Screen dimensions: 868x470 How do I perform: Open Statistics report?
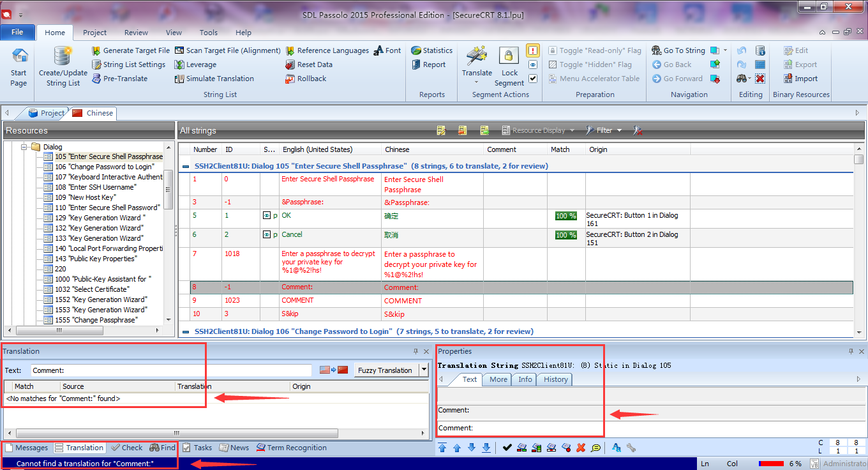(x=431, y=50)
